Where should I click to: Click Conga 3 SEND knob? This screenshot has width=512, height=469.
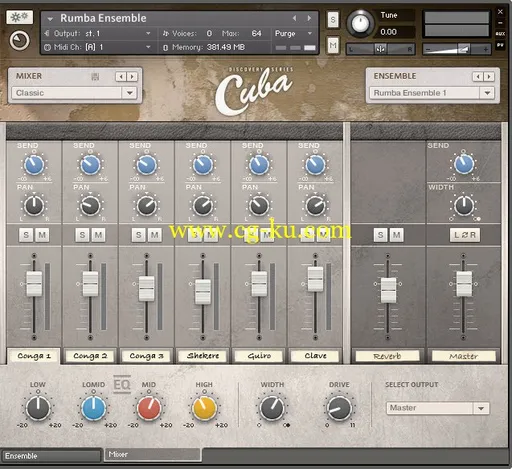coord(146,165)
